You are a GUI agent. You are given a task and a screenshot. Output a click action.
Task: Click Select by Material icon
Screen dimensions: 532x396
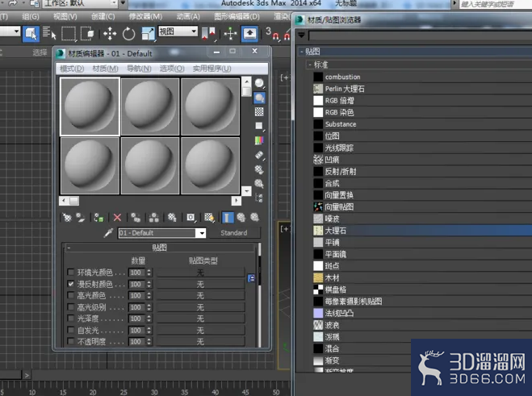pyautogui.click(x=259, y=183)
